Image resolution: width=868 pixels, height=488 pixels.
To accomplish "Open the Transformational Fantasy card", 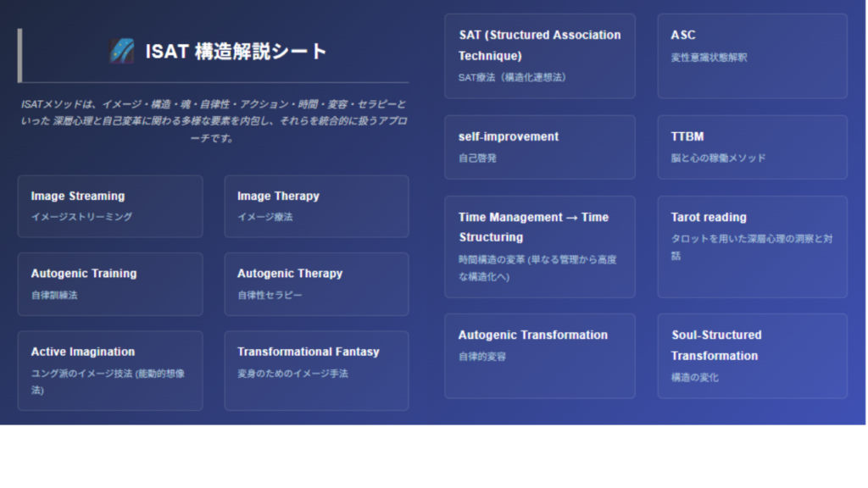I will (x=316, y=370).
